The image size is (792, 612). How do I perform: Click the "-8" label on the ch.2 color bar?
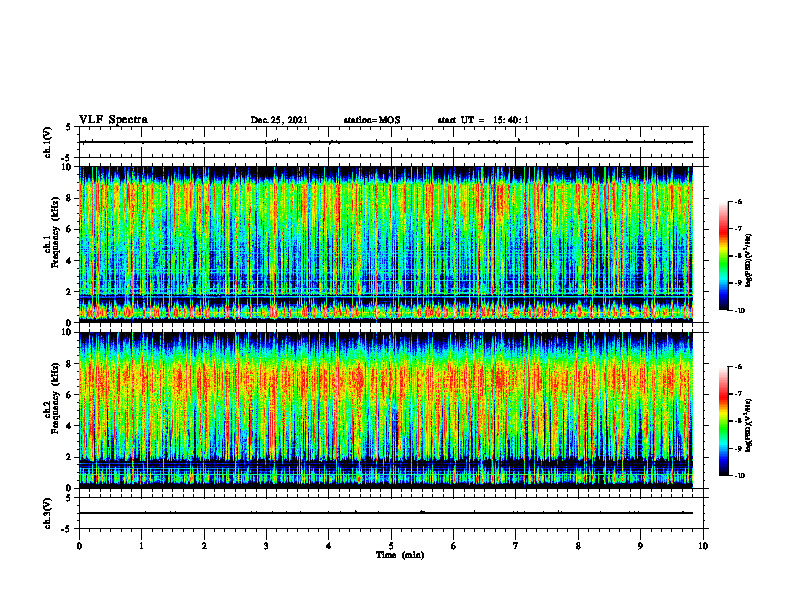pyautogui.click(x=739, y=421)
